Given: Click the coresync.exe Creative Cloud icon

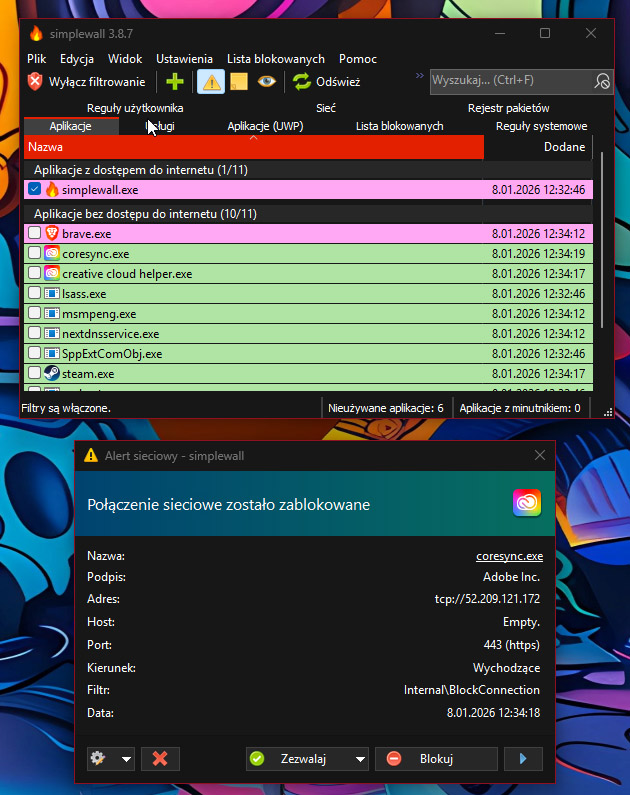Looking at the screenshot, I should coord(52,253).
